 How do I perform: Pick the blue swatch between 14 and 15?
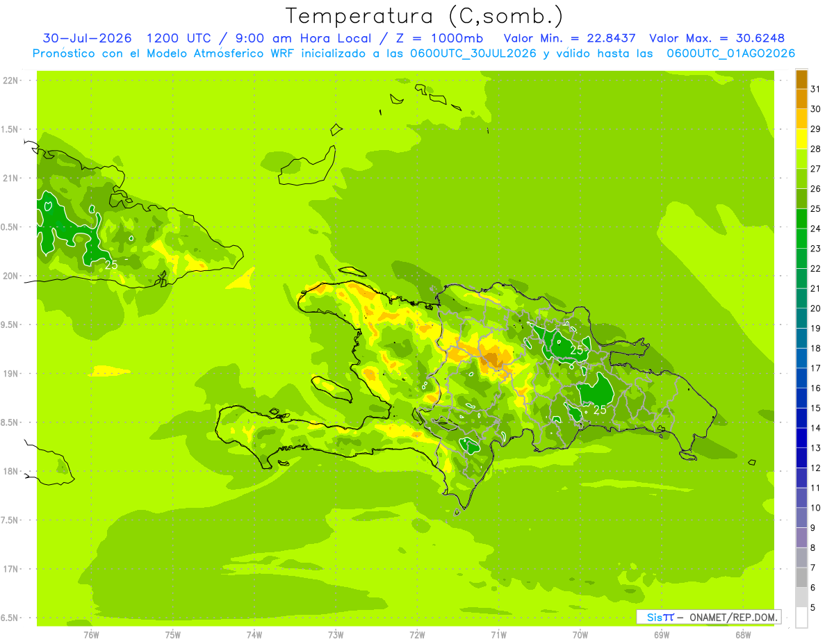click(x=801, y=418)
